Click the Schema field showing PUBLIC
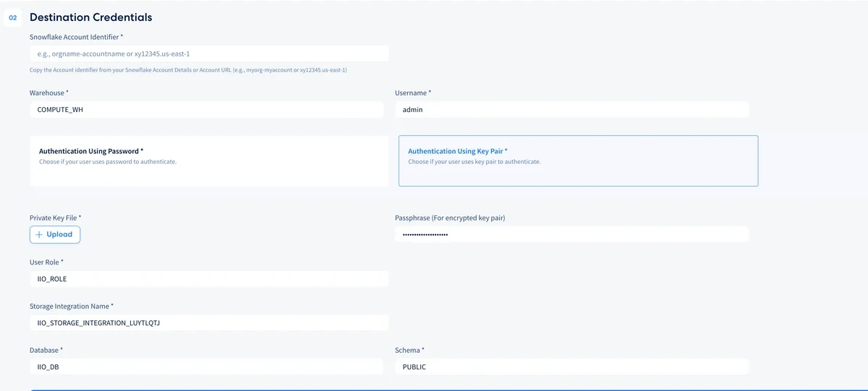The width and height of the screenshot is (868, 391). click(571, 367)
